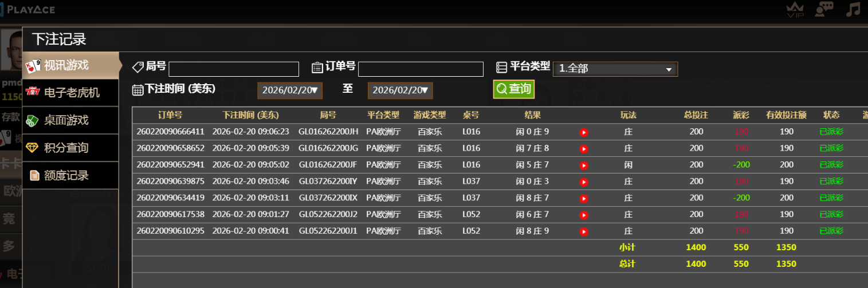
Task: Click result 闲 0 庄 9
Action: [x=532, y=132]
